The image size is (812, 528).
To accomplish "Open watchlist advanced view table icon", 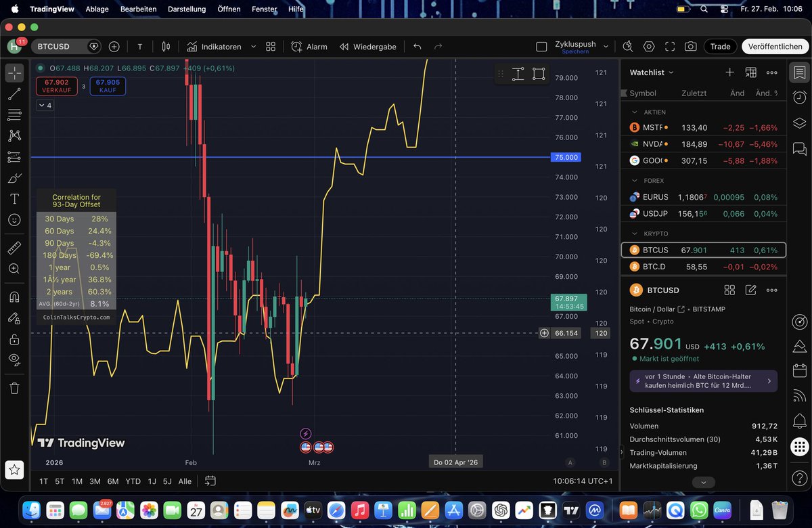I will (x=750, y=72).
